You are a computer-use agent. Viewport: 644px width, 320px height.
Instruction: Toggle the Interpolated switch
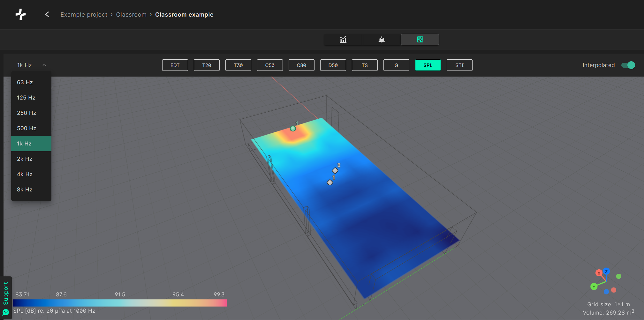[x=628, y=65]
